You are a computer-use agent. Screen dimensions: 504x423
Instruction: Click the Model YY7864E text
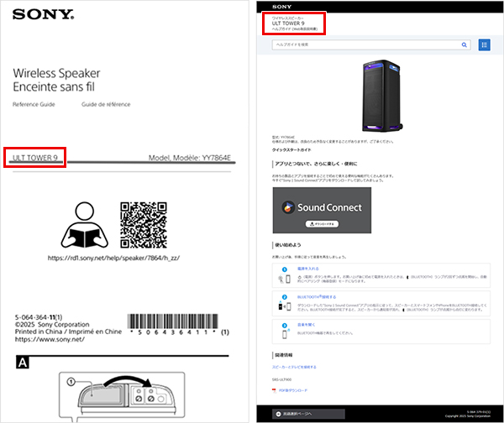[x=190, y=158]
